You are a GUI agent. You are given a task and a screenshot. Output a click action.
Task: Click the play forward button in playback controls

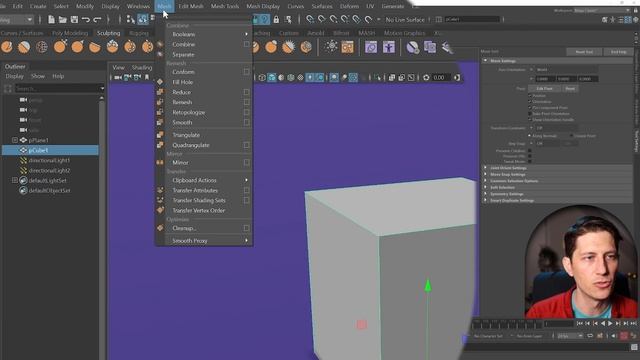click(x=610, y=323)
